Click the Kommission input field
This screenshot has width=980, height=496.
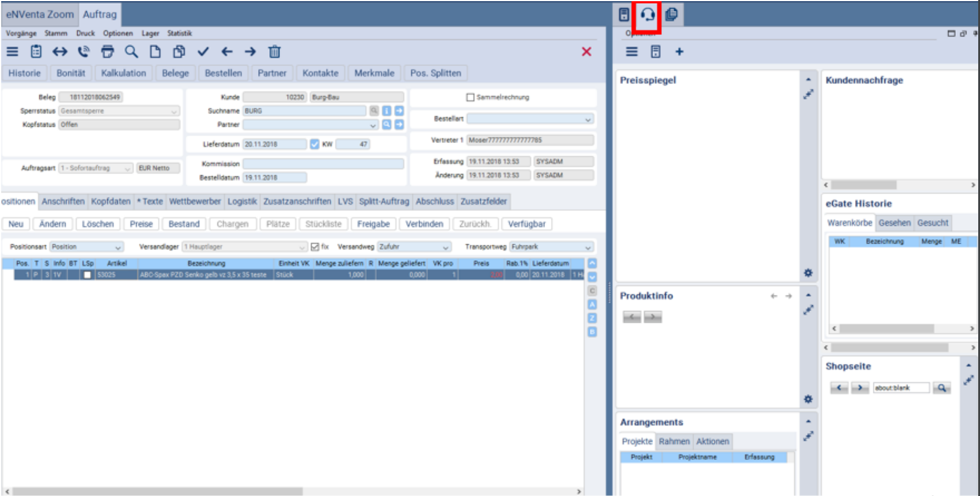tap(323, 164)
